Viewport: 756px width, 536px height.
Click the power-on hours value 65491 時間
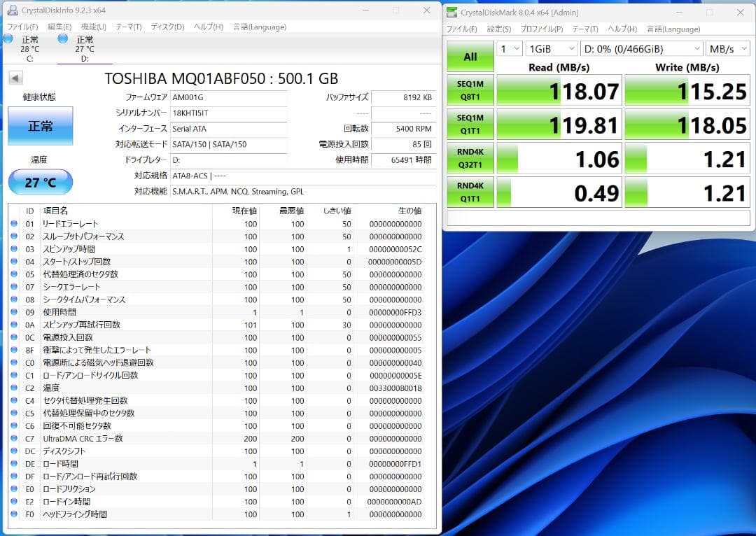(404, 160)
